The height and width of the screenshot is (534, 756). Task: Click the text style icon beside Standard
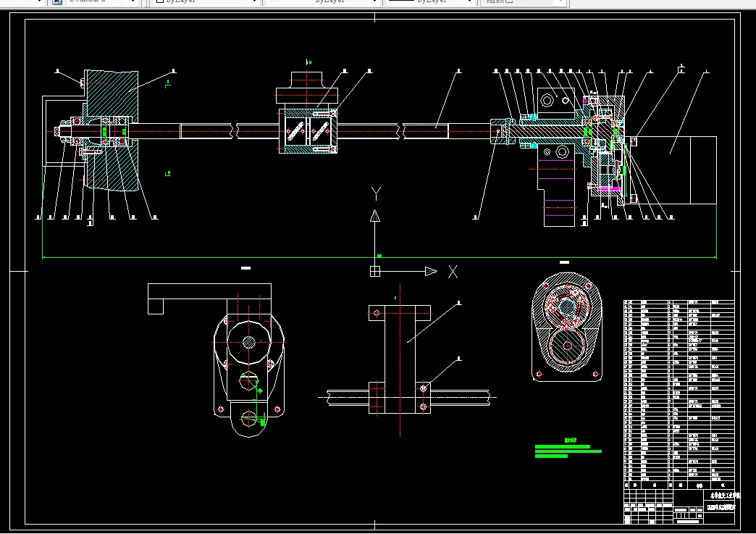tap(57, 2)
